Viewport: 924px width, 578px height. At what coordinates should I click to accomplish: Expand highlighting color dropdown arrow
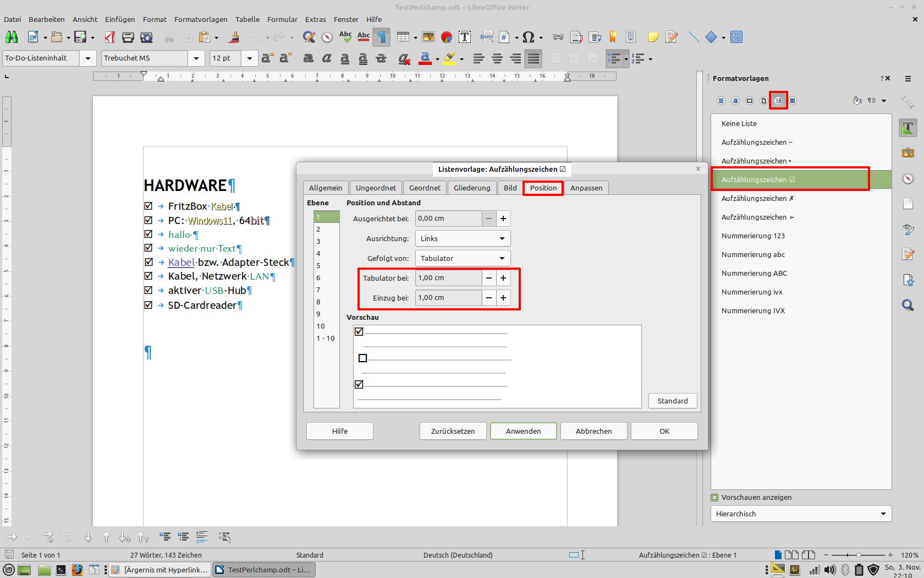[461, 59]
